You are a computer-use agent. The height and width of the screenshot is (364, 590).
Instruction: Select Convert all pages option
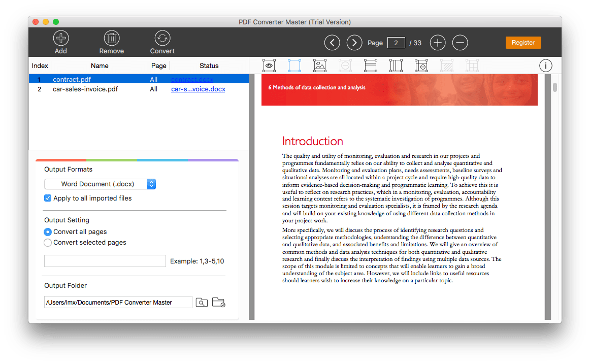pyautogui.click(x=48, y=232)
